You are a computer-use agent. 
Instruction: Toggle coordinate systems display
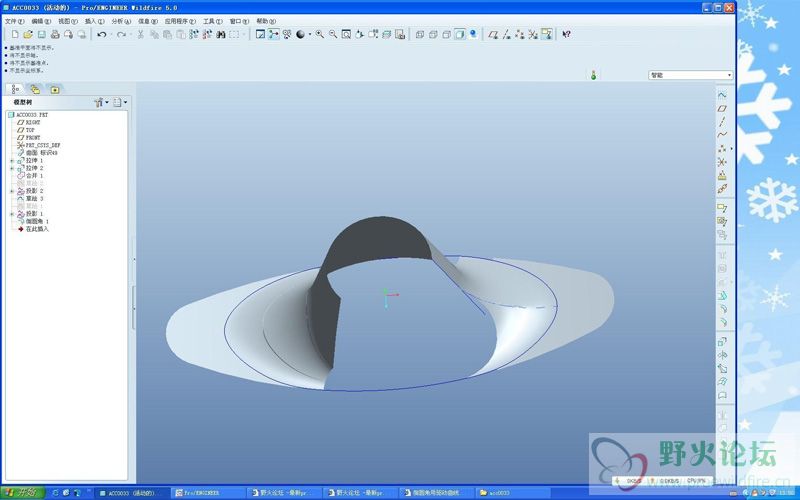tap(533, 34)
